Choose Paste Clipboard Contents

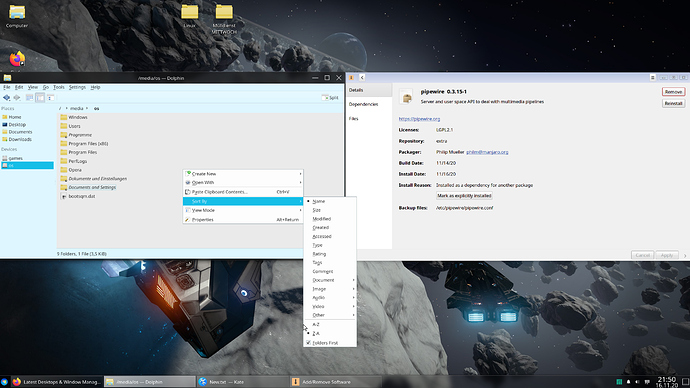click(x=243, y=192)
